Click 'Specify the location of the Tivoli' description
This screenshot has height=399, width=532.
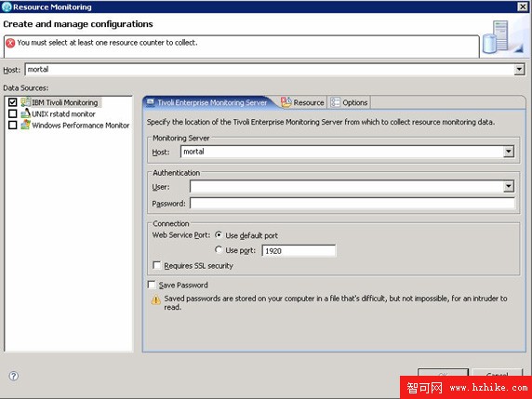tap(321, 122)
